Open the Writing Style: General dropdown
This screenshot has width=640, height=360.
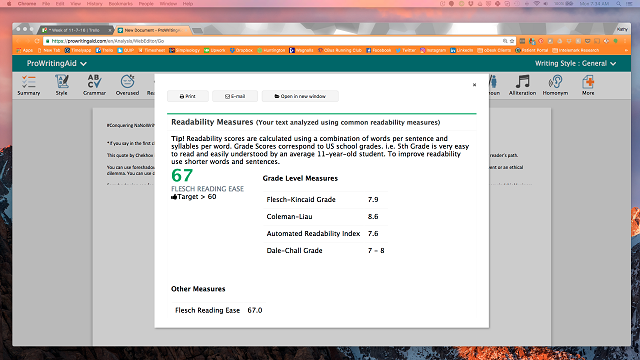[x=576, y=64]
